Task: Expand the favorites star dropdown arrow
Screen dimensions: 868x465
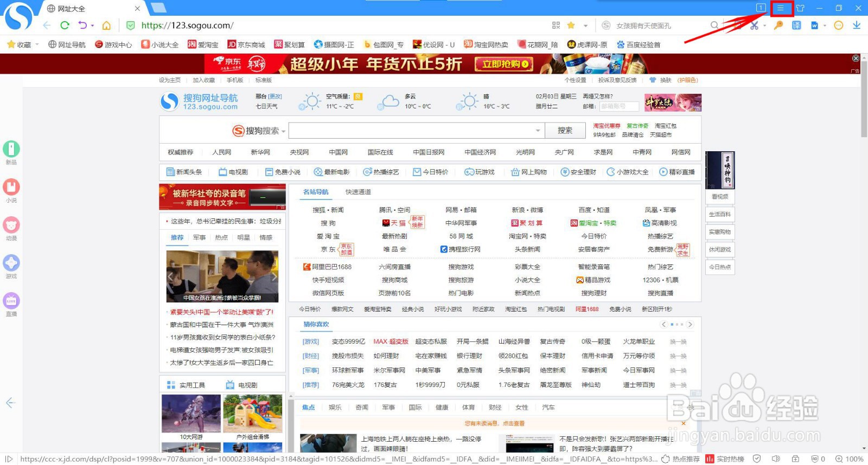Action: click(x=585, y=25)
